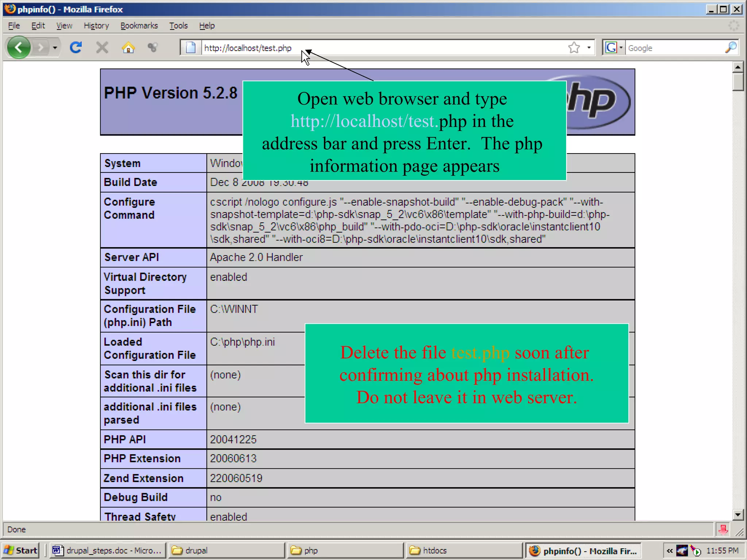Click the Done status bar text
This screenshot has width=747, height=560.
pyautogui.click(x=16, y=529)
